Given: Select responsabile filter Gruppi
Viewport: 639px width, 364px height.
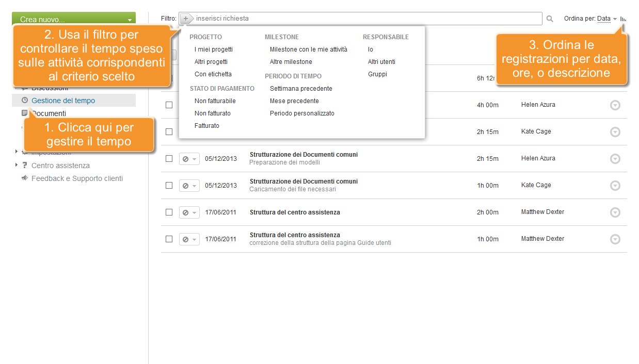Looking at the screenshot, I should (377, 74).
